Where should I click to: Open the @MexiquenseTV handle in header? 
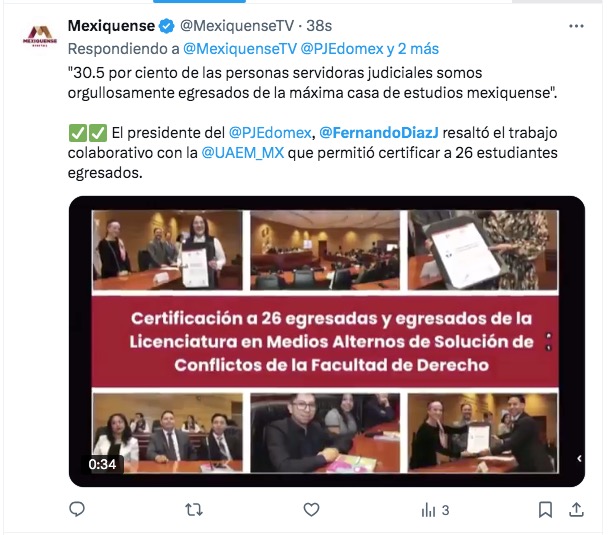(237, 26)
